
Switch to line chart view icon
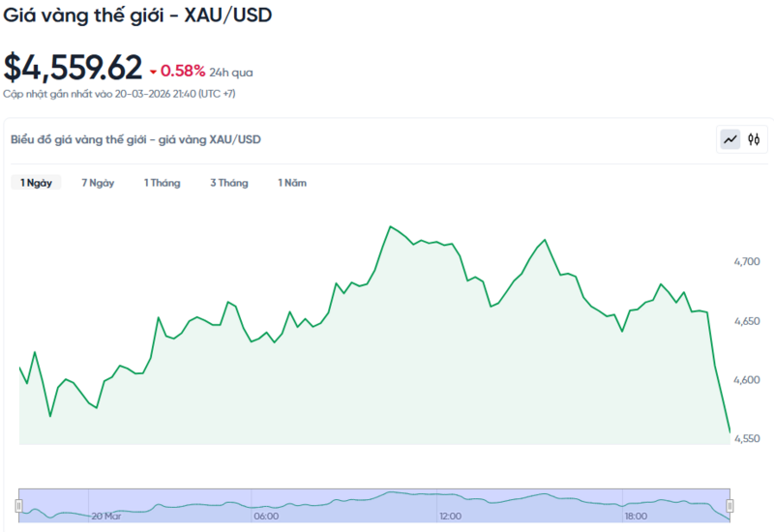729,140
